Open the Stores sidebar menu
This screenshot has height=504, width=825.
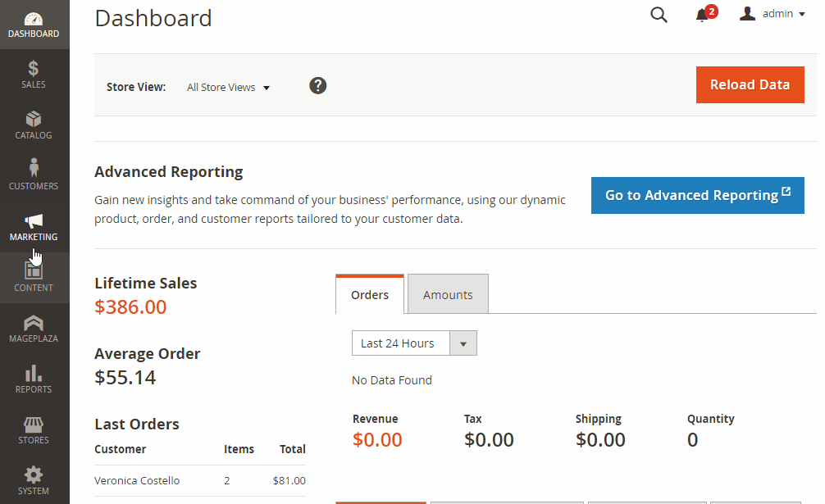(34, 429)
